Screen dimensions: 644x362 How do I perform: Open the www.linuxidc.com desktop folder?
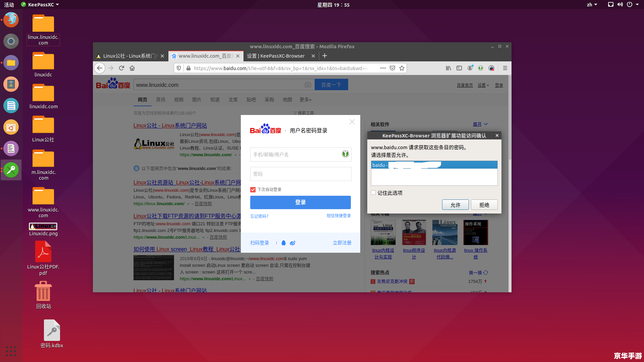pyautogui.click(x=43, y=202)
